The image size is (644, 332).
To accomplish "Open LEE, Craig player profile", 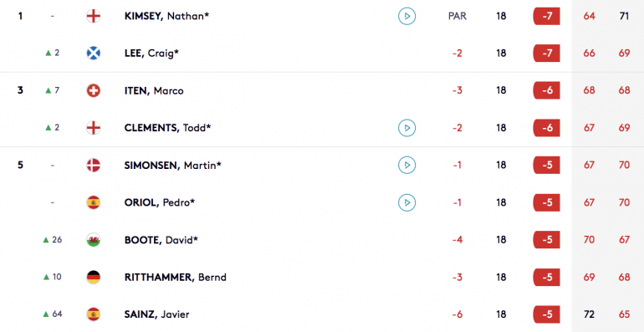I will [x=151, y=54].
